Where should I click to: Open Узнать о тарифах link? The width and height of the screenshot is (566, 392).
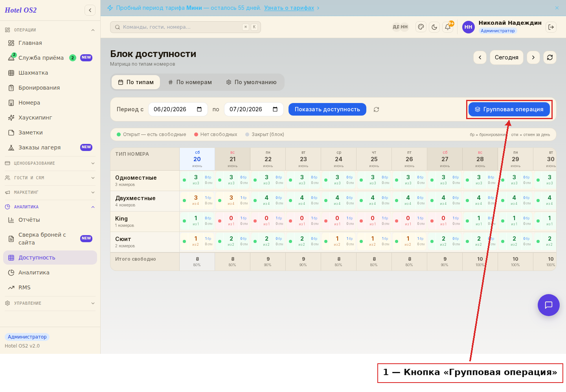point(289,8)
